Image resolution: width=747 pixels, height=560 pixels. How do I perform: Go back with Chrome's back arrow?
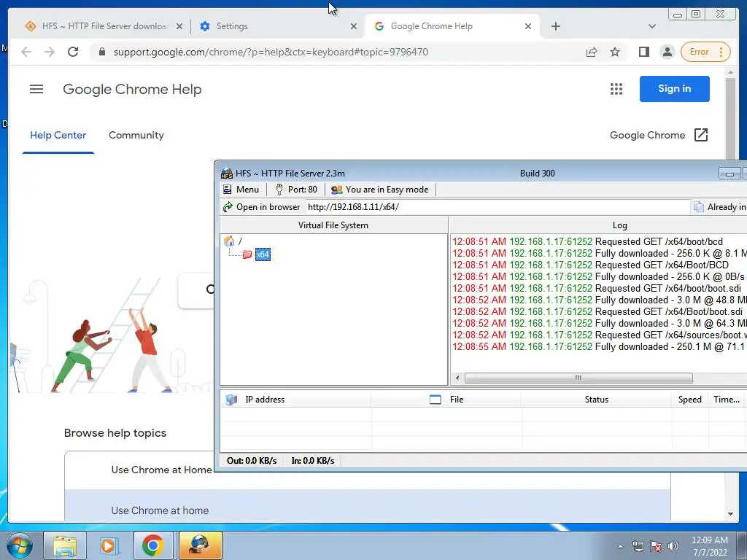point(26,52)
